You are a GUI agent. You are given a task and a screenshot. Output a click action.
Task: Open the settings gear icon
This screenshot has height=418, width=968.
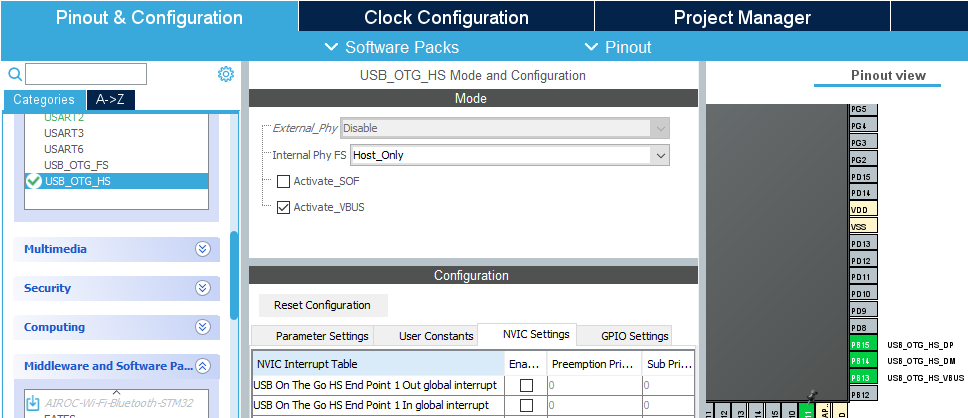226,74
